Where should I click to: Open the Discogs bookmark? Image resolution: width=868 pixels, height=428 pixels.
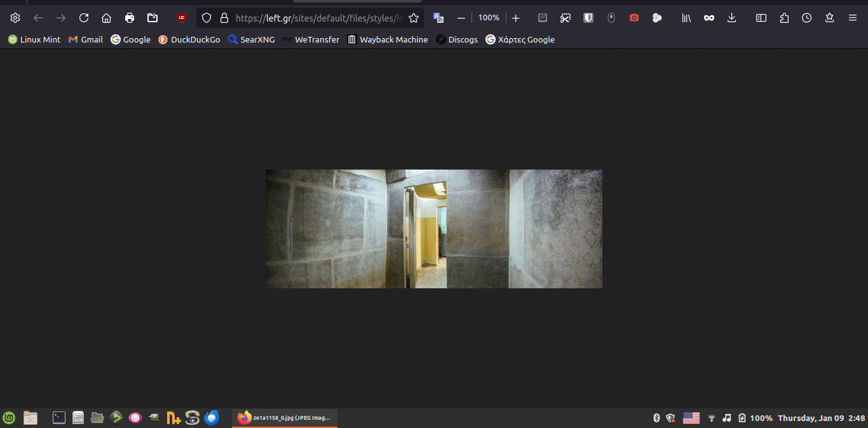pos(457,39)
